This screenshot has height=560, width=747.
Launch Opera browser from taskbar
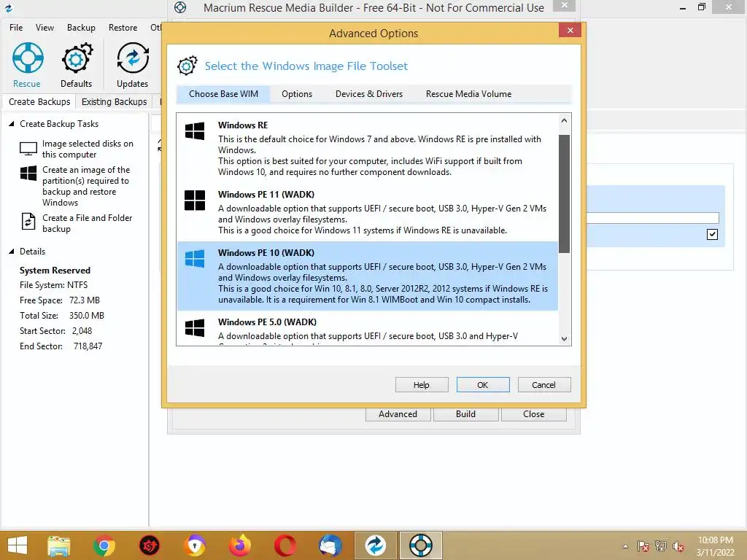pos(285,545)
